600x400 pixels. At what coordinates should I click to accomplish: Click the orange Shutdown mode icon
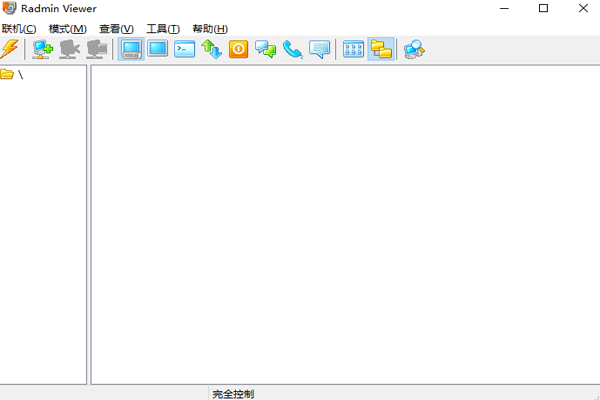pyautogui.click(x=239, y=49)
